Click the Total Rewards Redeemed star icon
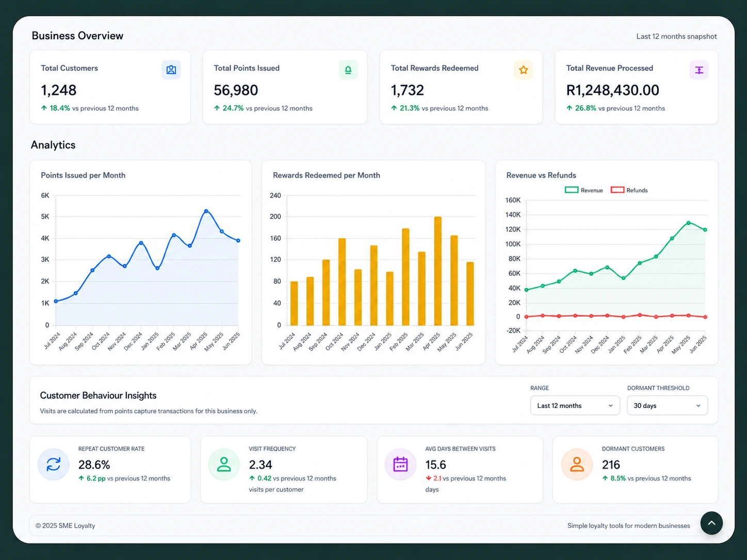 pos(524,70)
